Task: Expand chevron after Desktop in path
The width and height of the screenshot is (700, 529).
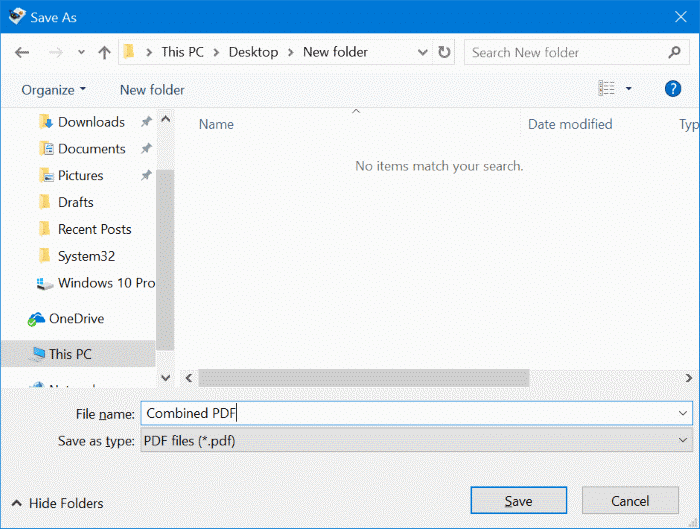Action: 291,53
